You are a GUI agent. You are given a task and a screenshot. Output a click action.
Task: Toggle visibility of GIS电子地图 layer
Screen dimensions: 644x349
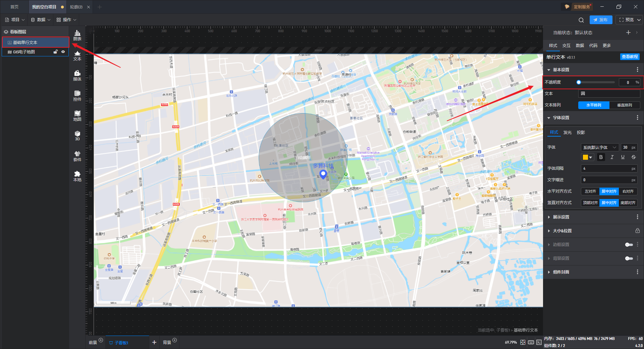(63, 52)
